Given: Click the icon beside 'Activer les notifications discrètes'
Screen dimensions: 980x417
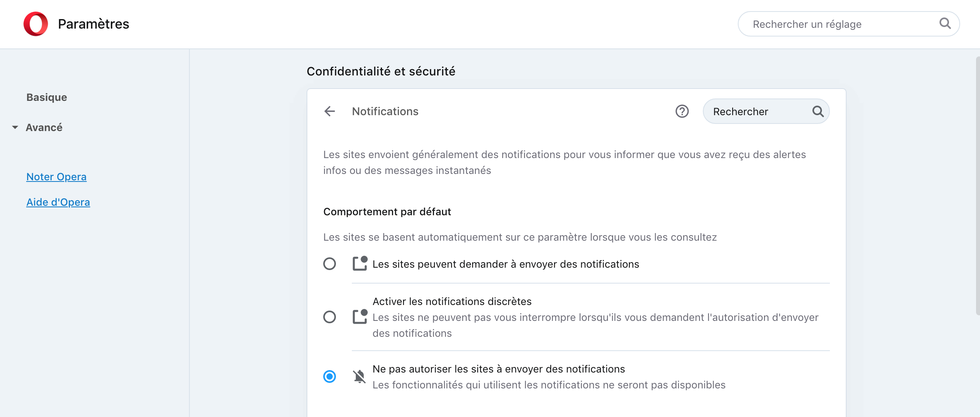Looking at the screenshot, I should point(360,317).
